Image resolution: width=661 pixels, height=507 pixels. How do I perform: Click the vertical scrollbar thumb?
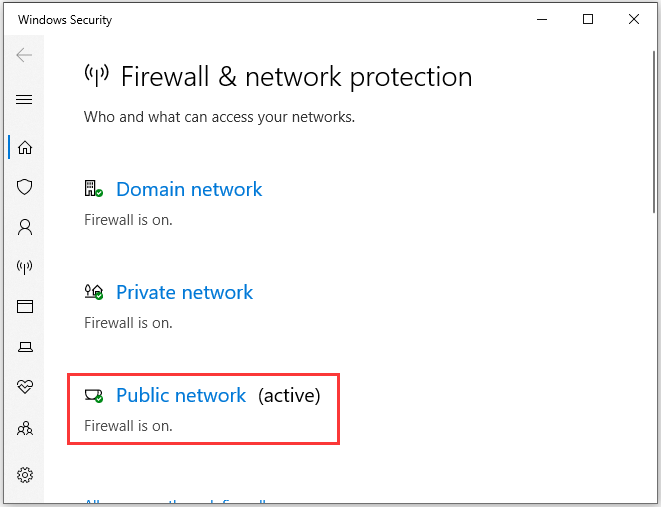tap(654, 133)
